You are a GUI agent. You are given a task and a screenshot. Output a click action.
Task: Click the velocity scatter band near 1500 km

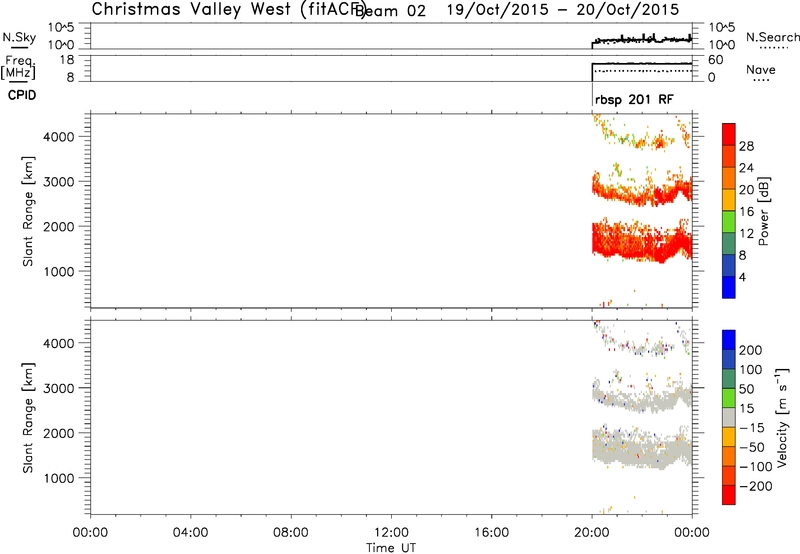click(641, 449)
